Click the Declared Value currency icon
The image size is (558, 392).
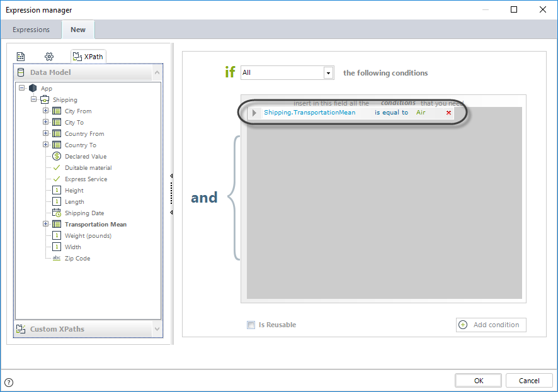[x=57, y=156]
